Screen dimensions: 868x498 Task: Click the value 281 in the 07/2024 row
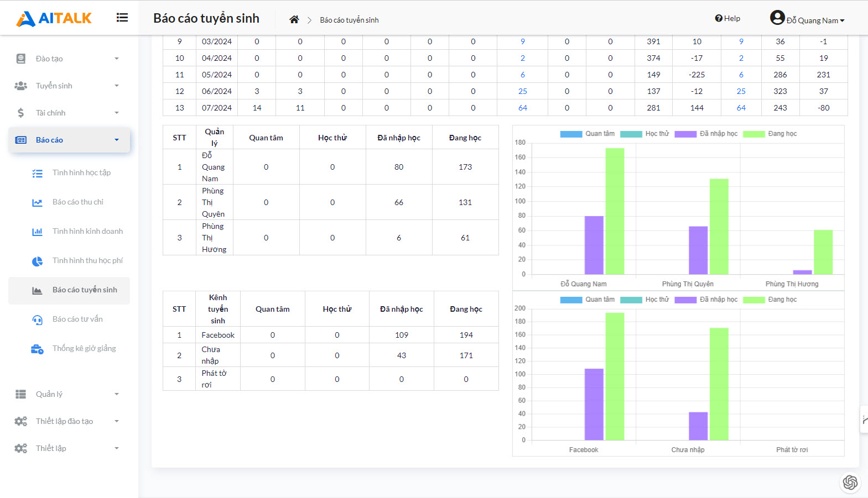[653, 108]
